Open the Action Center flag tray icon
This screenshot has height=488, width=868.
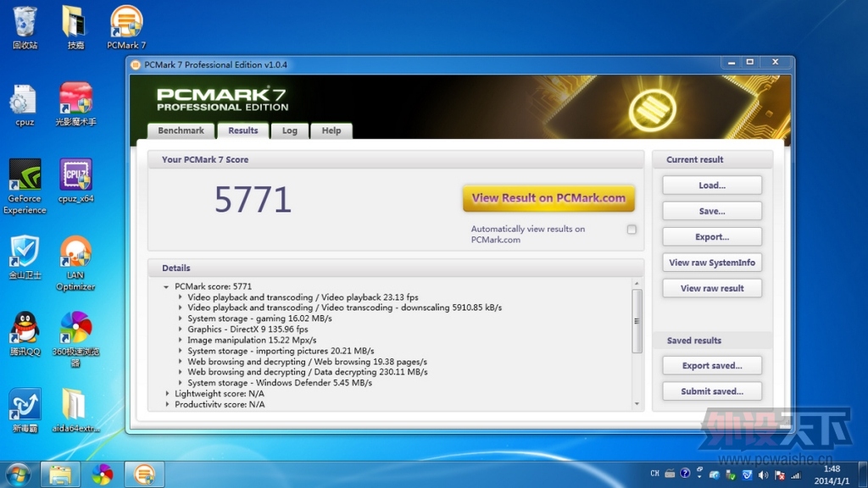780,474
